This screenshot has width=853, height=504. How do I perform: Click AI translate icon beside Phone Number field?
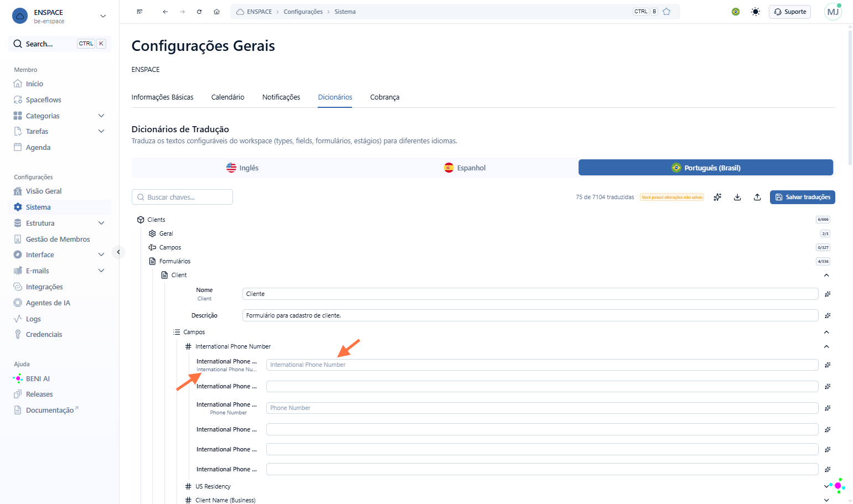pyautogui.click(x=828, y=408)
